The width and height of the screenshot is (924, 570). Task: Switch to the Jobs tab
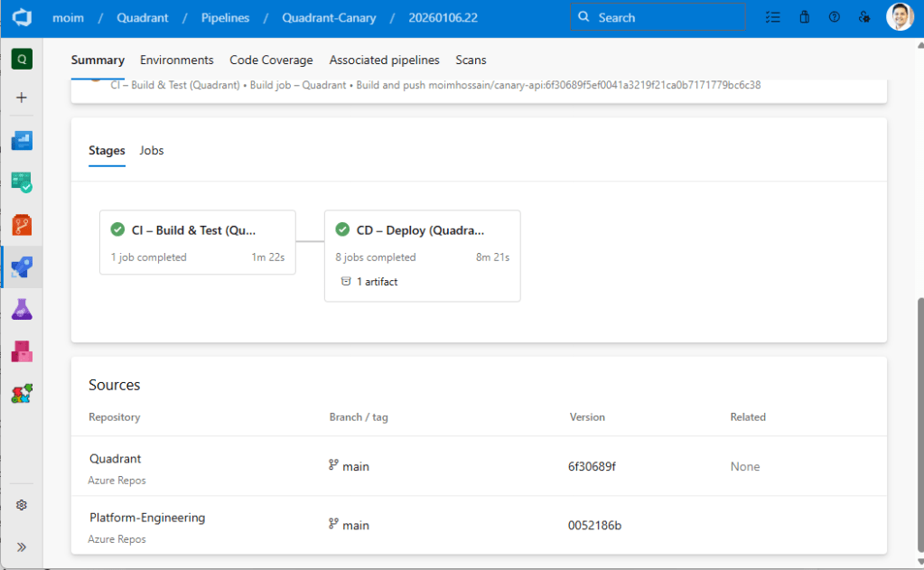coord(152,151)
